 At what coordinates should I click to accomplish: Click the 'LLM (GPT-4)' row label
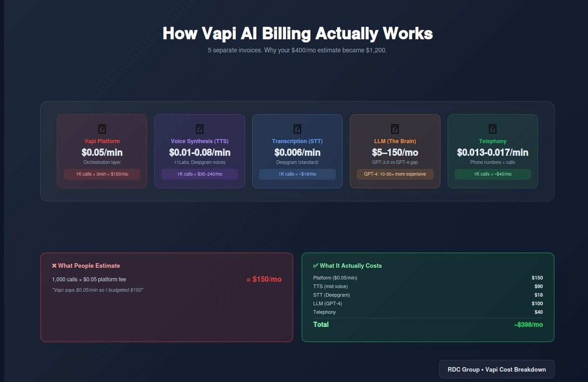click(327, 303)
